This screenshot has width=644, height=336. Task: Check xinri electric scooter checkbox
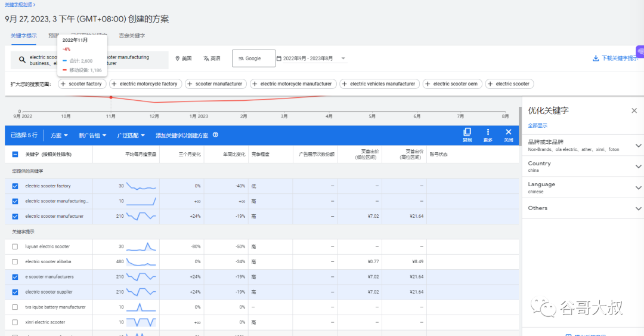[x=15, y=322]
